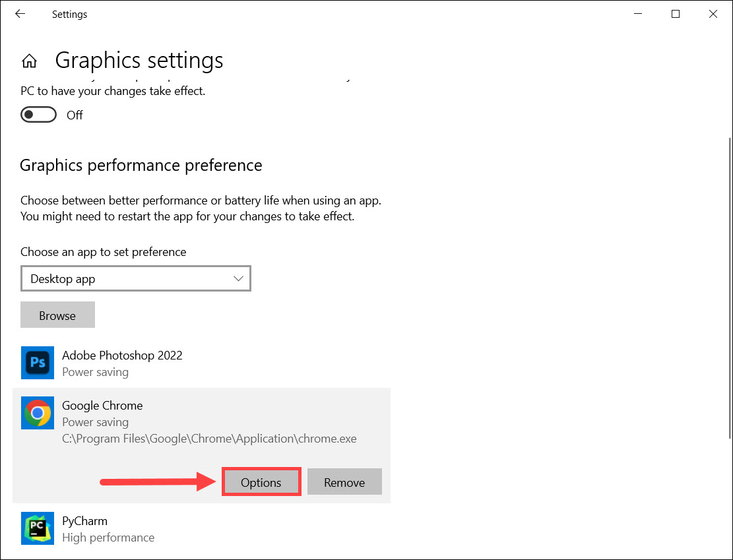Viewport: 733px width, 560px height.
Task: Click the chrome.exe file path text
Action: [x=209, y=439]
